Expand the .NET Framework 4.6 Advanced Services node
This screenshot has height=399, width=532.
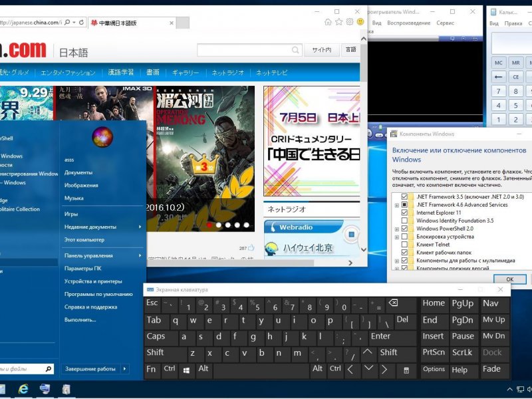coord(396,205)
